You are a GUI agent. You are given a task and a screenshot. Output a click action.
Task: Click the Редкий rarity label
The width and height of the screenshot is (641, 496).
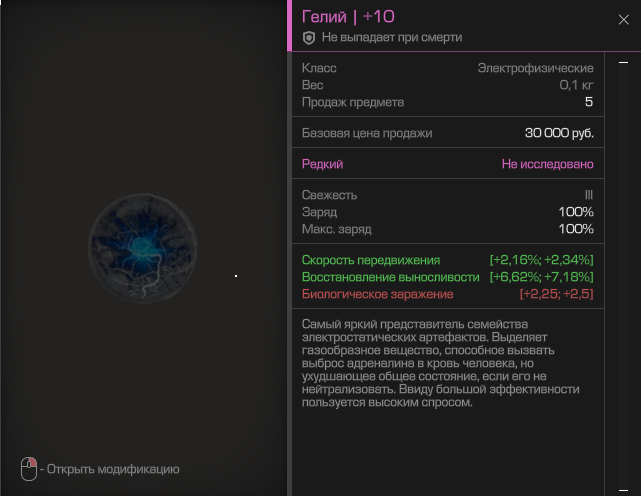point(322,164)
